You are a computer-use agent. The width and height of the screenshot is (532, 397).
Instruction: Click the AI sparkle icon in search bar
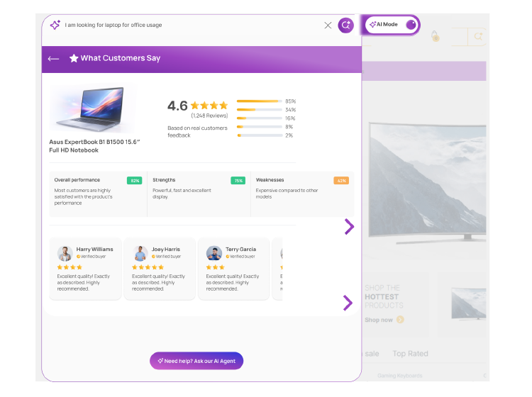pos(55,25)
